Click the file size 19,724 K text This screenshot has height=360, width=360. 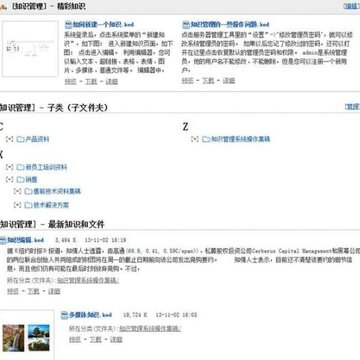(x=135, y=315)
